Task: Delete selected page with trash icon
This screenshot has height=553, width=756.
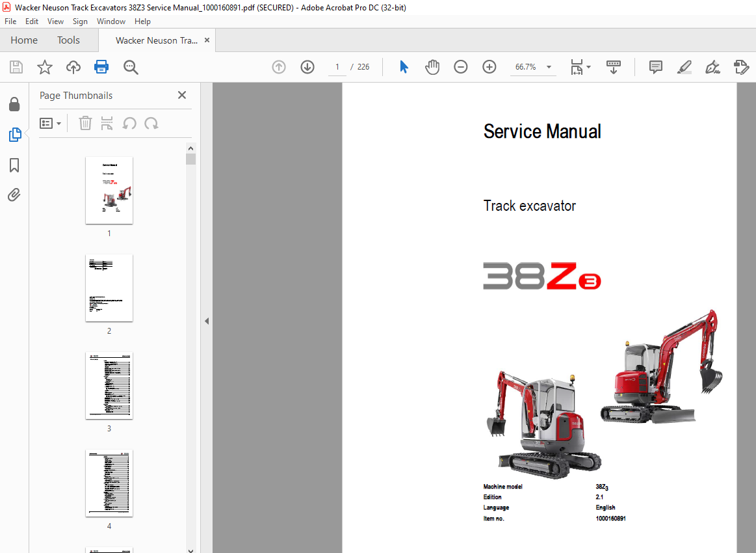Action: 85,123
